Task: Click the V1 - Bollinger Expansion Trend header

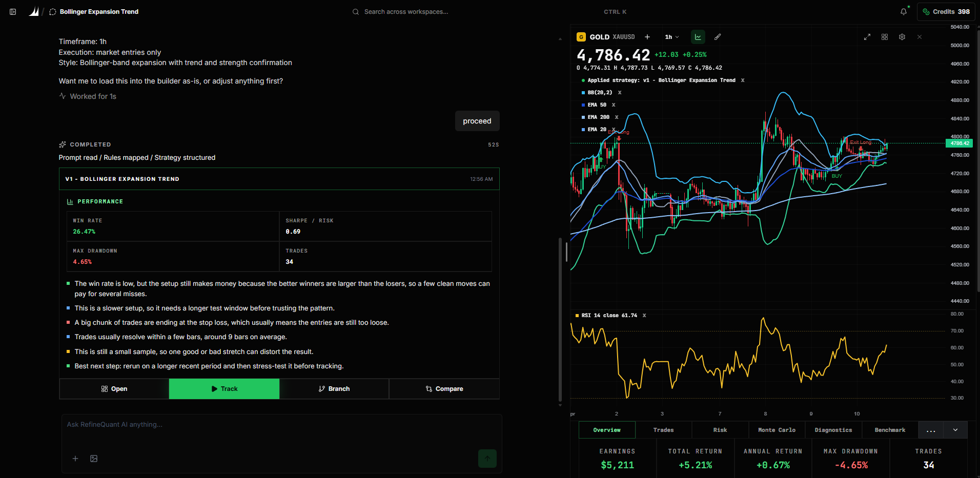Action: (x=279, y=179)
